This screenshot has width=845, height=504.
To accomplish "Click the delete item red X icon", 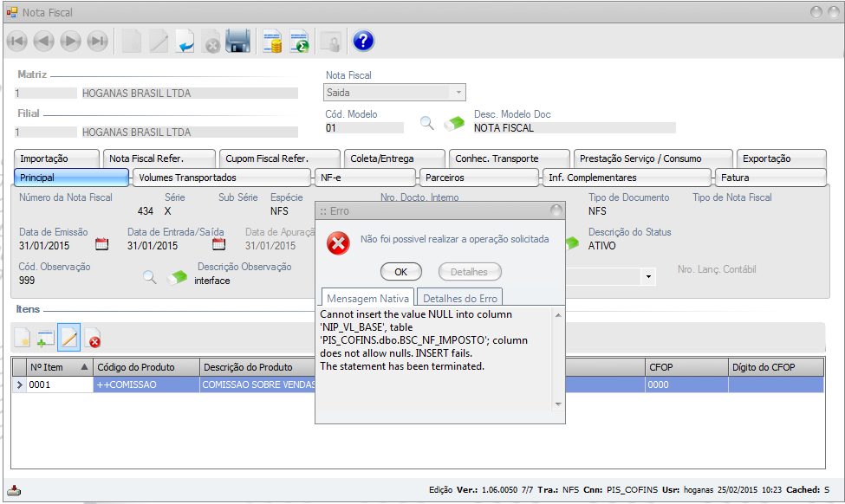I will click(x=93, y=337).
